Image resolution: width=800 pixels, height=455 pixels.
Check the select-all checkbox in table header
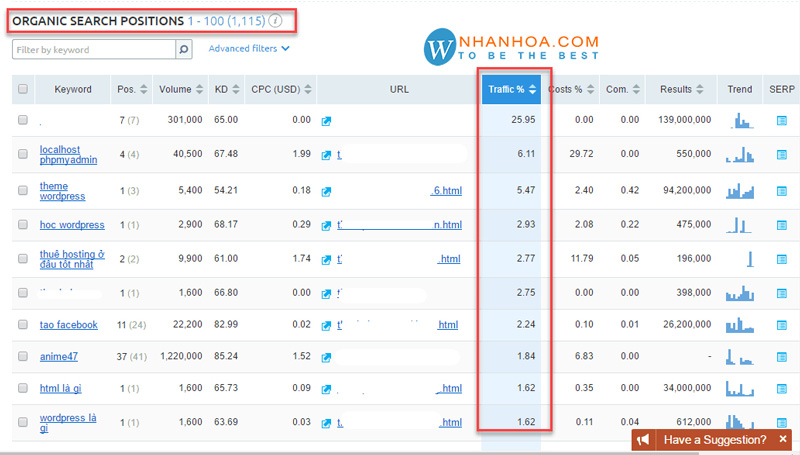click(23, 89)
